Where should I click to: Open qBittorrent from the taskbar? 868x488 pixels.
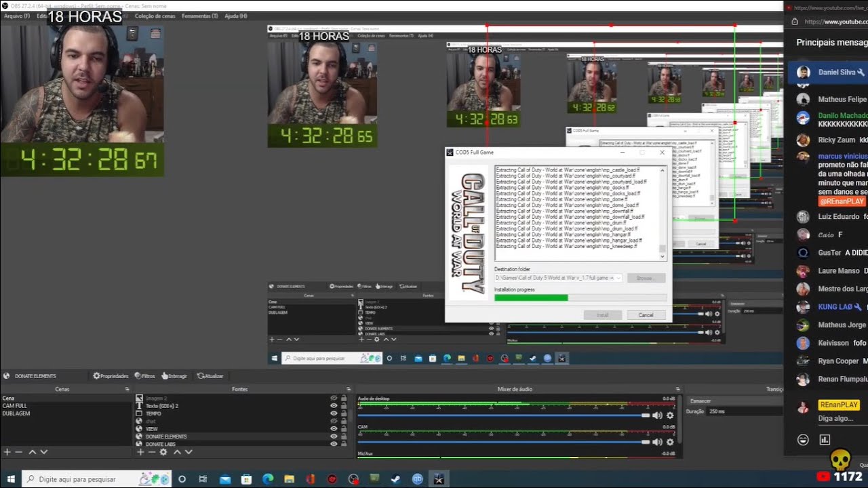tap(418, 479)
